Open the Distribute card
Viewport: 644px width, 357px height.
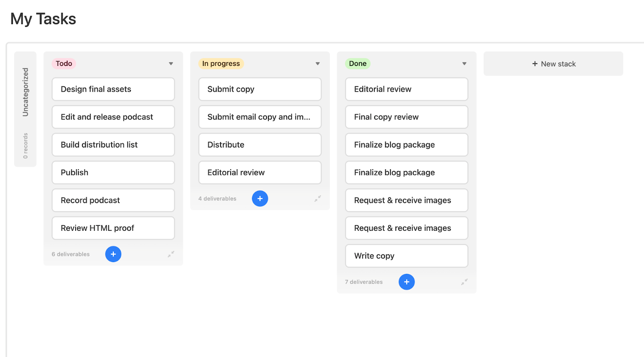coord(260,145)
